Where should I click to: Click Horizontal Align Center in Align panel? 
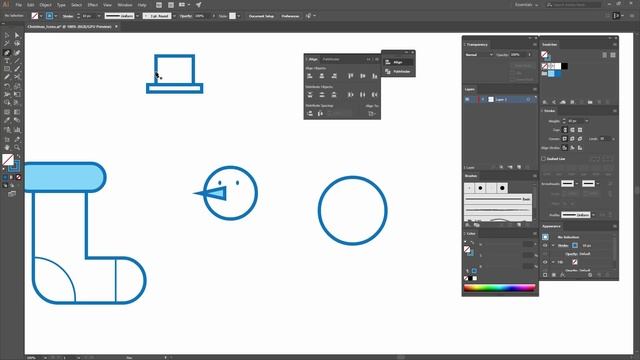pyautogui.click(x=322, y=76)
